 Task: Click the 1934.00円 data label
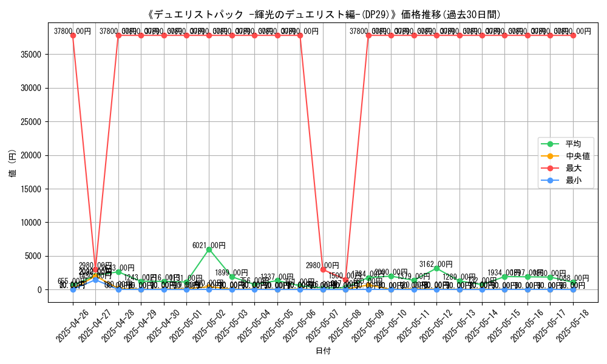[504, 273]
